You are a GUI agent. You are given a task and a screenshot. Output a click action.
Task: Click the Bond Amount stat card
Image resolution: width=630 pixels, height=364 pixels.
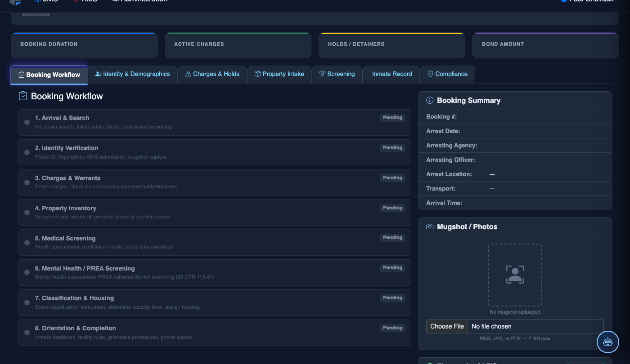546,45
